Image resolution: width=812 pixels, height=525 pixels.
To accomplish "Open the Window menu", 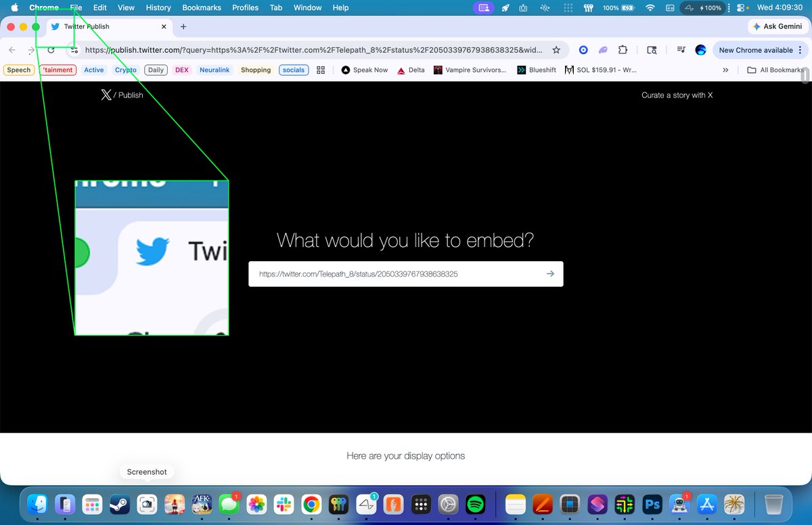I will pyautogui.click(x=307, y=7).
